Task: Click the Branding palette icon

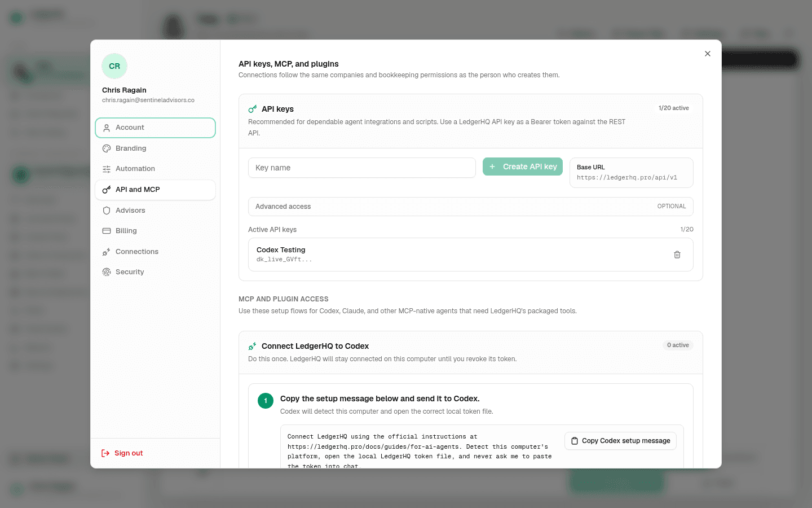Action: (107, 148)
